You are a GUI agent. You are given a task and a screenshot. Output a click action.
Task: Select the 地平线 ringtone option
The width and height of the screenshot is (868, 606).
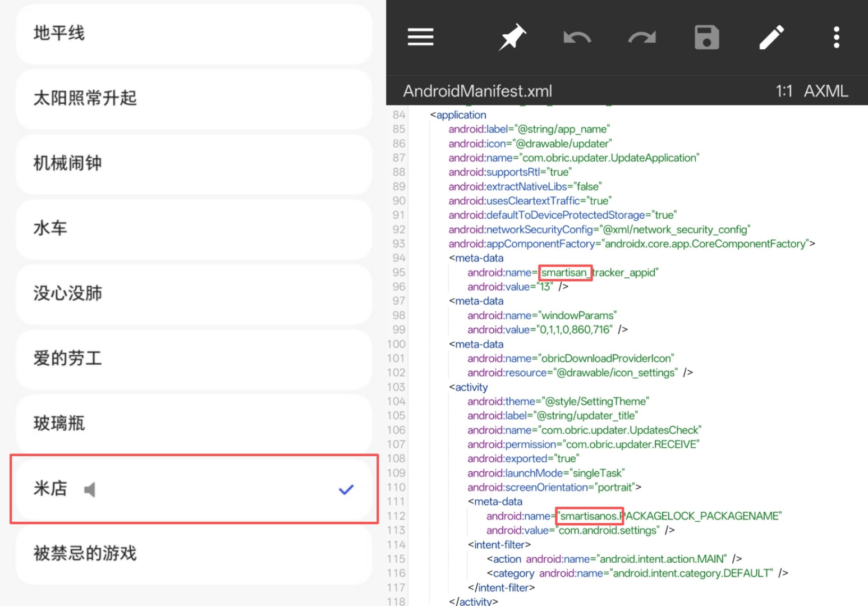(x=194, y=34)
